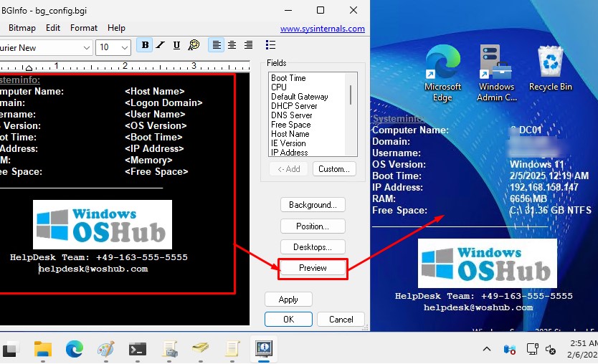Show hidden tray icons chevron
598x364 pixels.
point(487,349)
